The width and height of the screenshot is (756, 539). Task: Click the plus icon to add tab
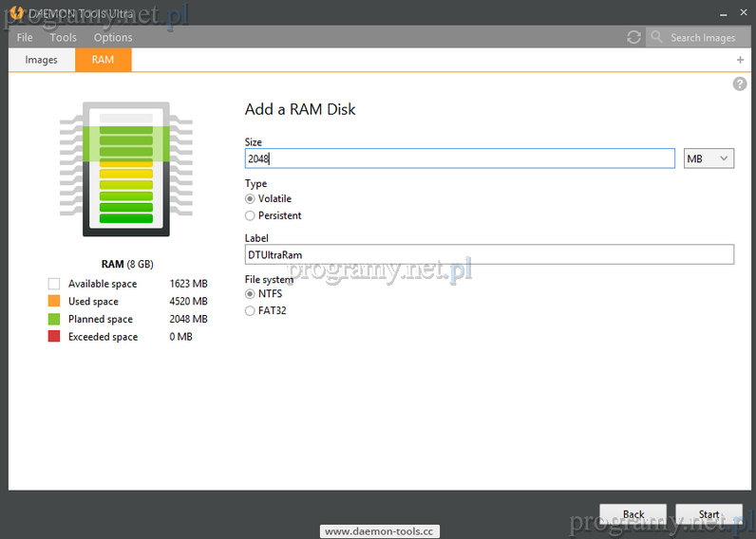pyautogui.click(x=740, y=60)
